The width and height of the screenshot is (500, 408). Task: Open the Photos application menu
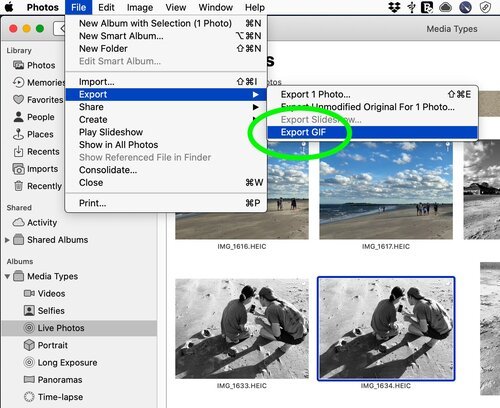(x=42, y=7)
